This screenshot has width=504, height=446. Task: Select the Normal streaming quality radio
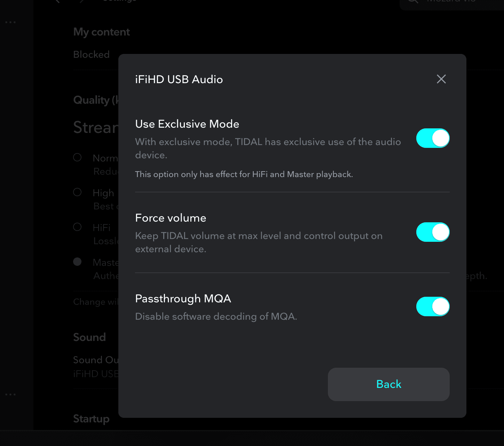click(77, 157)
